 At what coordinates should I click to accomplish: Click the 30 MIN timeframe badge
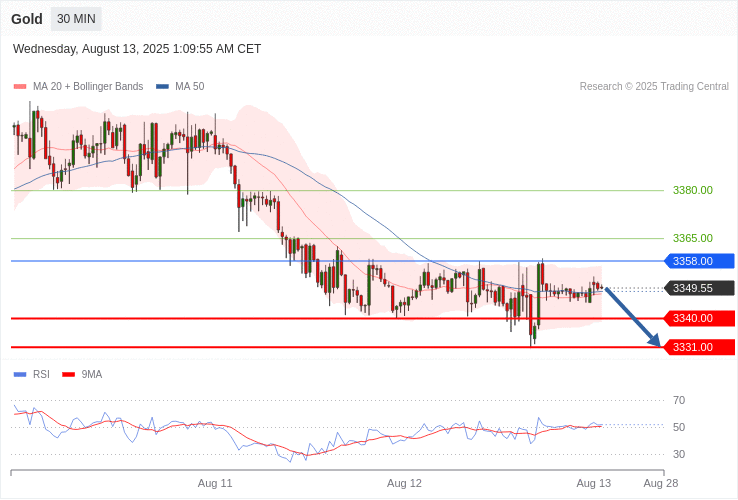pyautogui.click(x=76, y=19)
